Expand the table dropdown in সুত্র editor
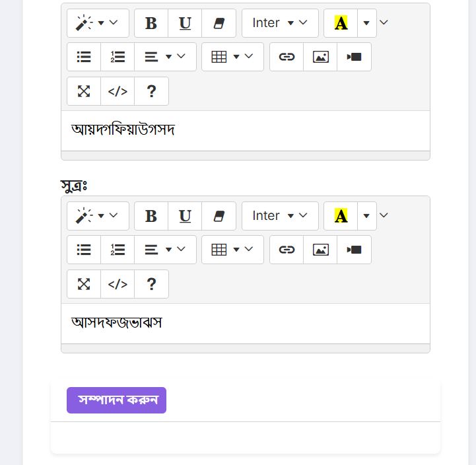This screenshot has width=476, height=465. click(x=232, y=250)
